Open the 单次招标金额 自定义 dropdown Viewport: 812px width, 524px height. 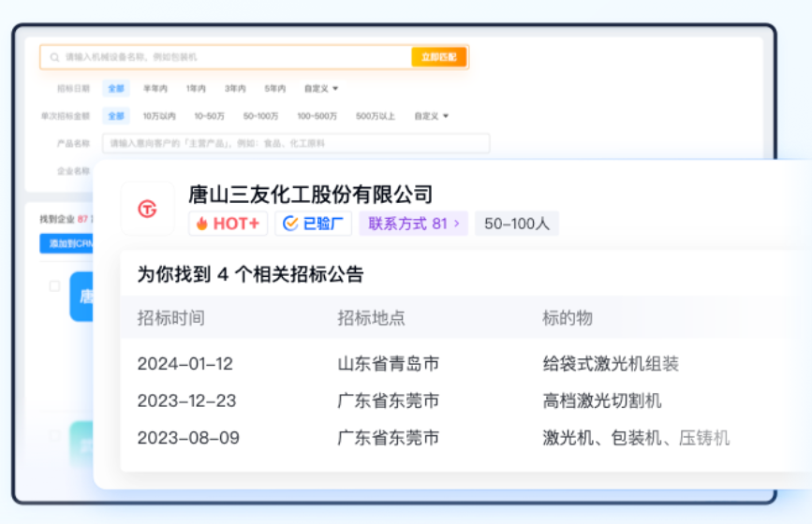tap(431, 116)
